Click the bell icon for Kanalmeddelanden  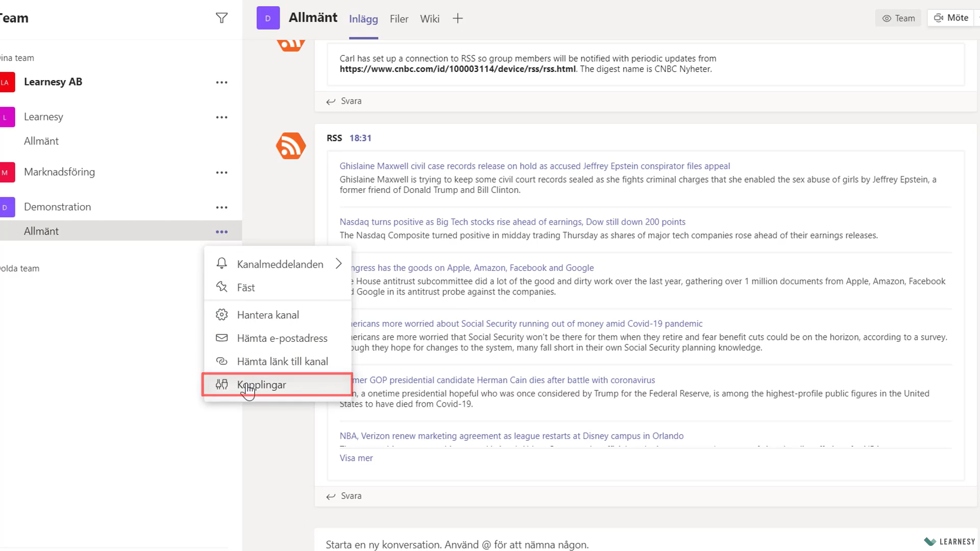pyautogui.click(x=222, y=264)
